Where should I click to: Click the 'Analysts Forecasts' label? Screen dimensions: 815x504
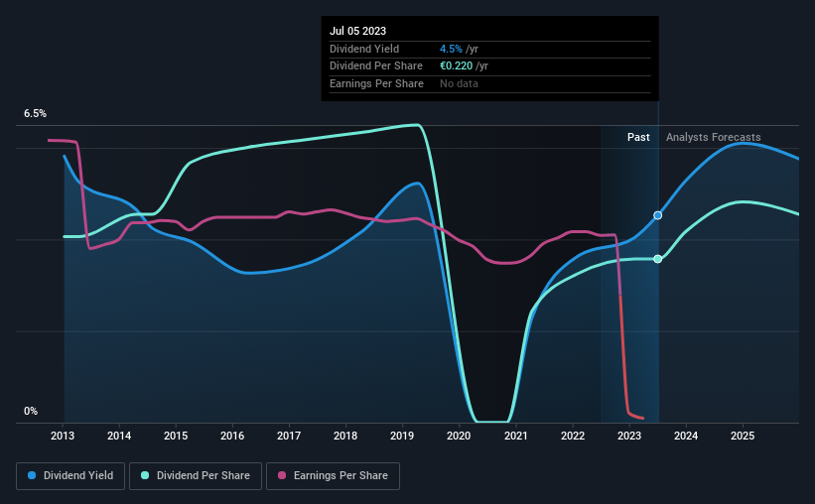[713, 137]
